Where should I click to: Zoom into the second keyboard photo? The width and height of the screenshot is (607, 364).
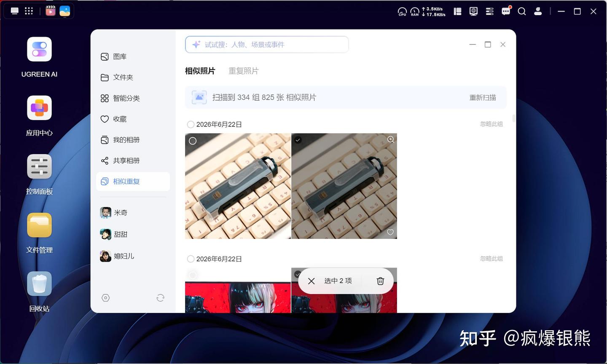pos(391,139)
